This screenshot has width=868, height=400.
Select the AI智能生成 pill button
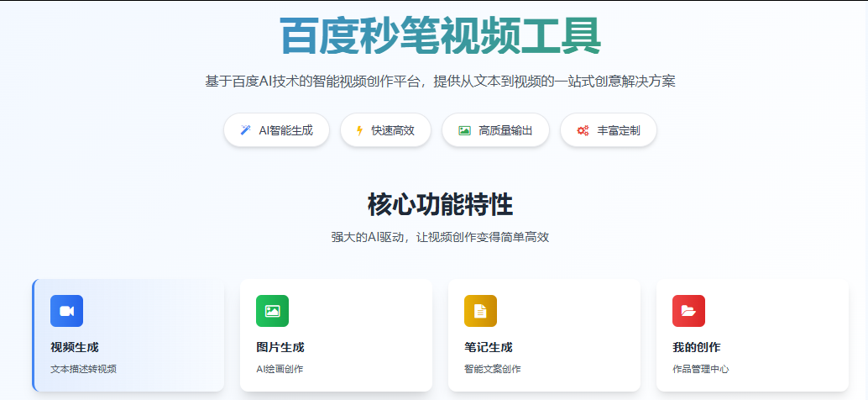click(x=276, y=130)
